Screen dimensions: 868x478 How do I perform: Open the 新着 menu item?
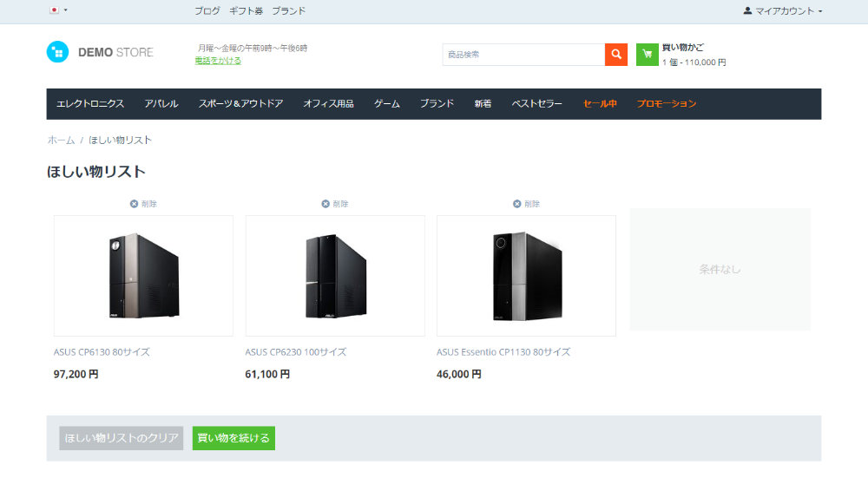coord(483,103)
